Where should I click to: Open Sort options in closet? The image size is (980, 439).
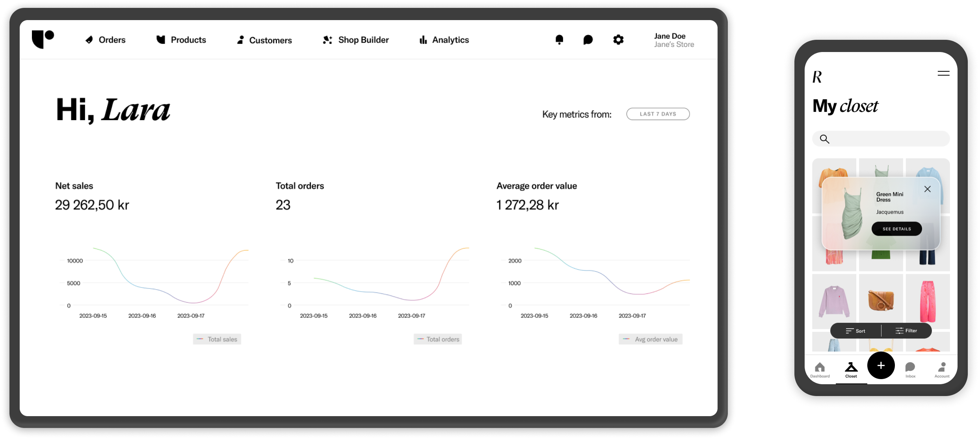point(855,331)
